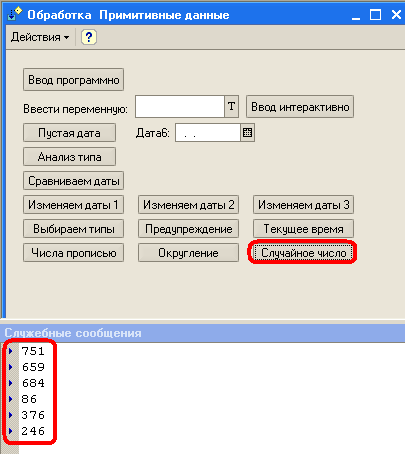Screen dimensions: 405x454
Task: Click the processing window title icon
Action: 14,14
